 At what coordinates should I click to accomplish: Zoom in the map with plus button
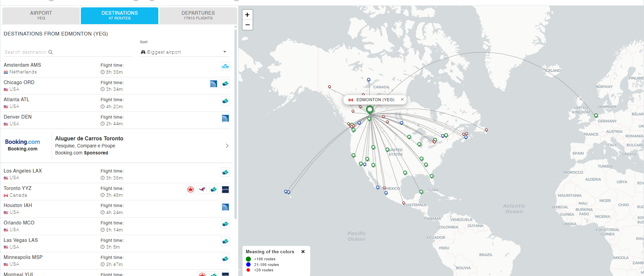247,15
